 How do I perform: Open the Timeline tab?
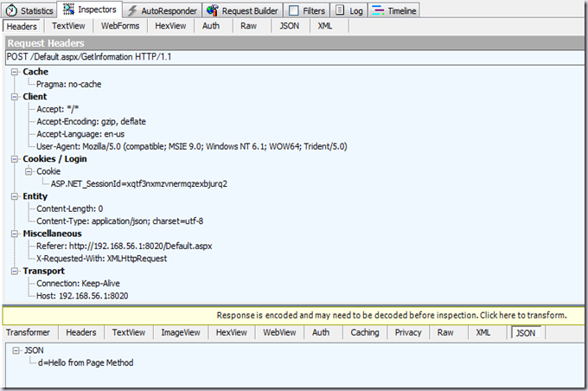pos(394,10)
